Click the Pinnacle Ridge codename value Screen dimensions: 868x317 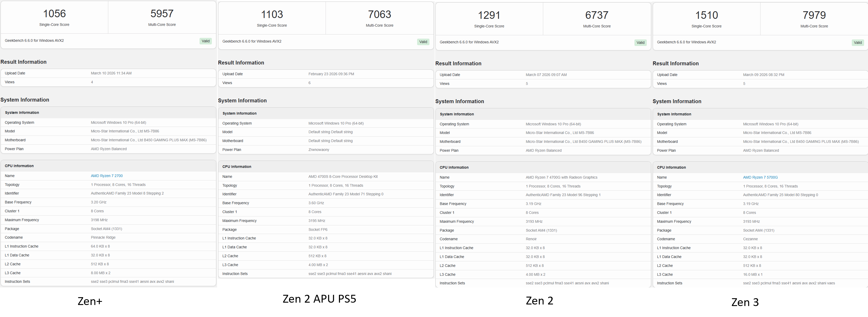103,237
